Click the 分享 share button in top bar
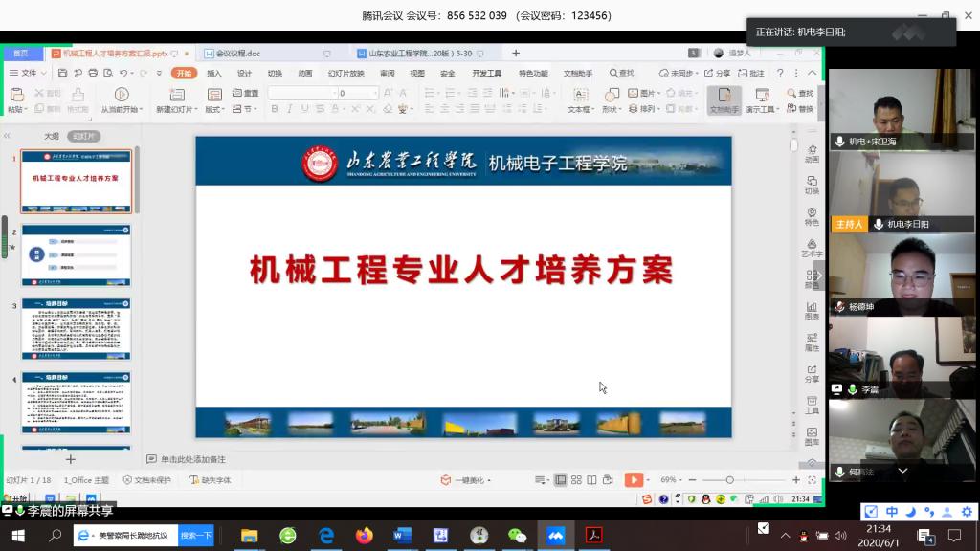Screen dimensions: 980x551 (x=718, y=73)
